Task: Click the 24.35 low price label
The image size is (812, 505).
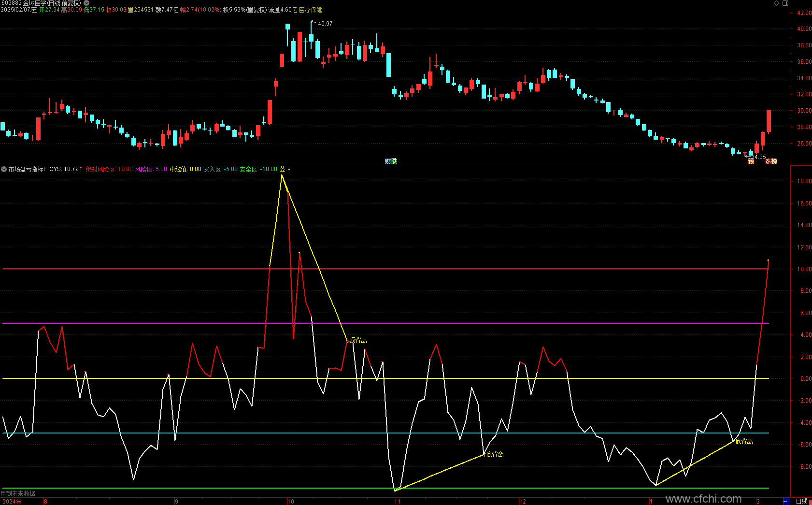Action: click(x=759, y=157)
